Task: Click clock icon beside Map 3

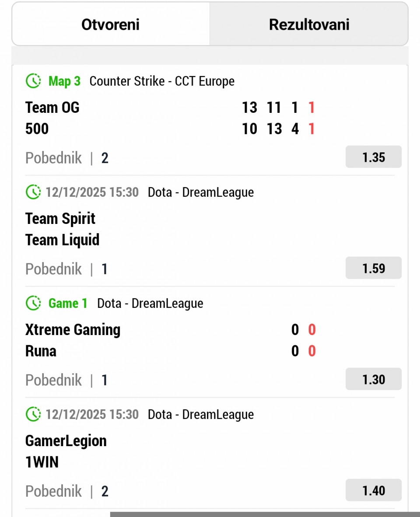Action: (33, 81)
